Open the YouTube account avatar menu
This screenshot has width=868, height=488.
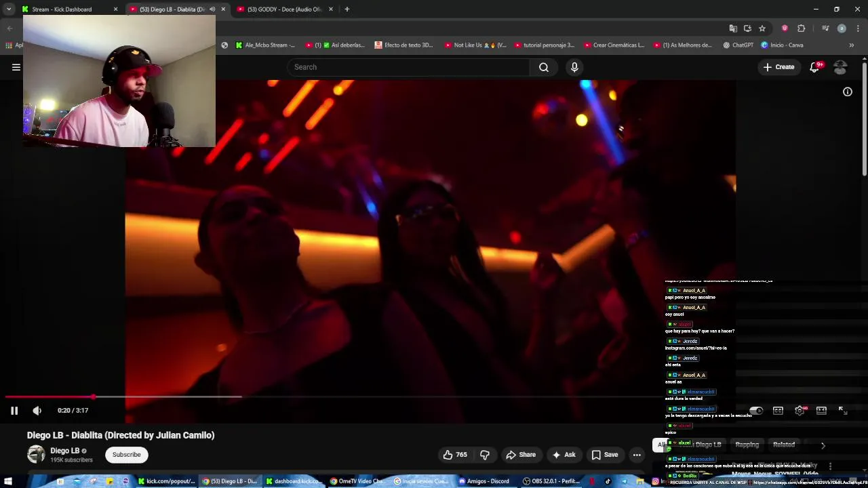point(840,67)
